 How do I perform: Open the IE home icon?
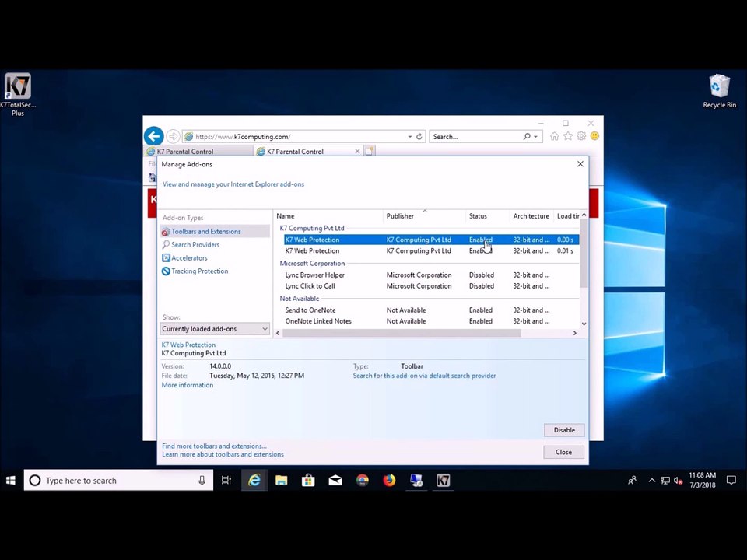coord(554,136)
